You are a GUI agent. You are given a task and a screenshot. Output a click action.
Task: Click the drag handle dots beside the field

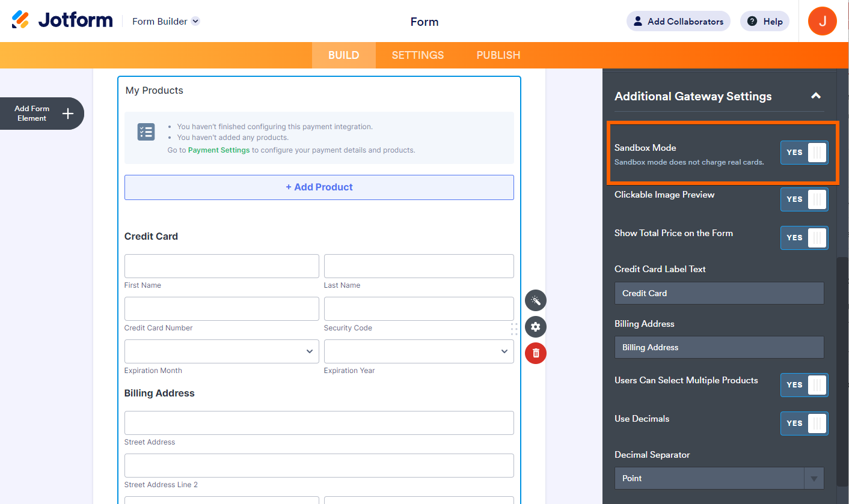point(514,329)
